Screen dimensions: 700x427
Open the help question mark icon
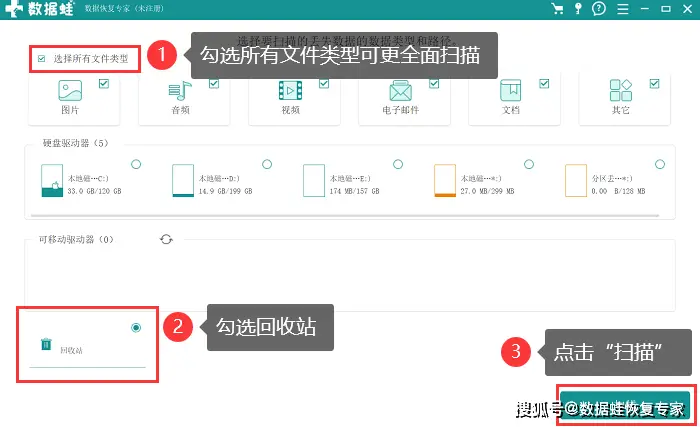(x=599, y=8)
